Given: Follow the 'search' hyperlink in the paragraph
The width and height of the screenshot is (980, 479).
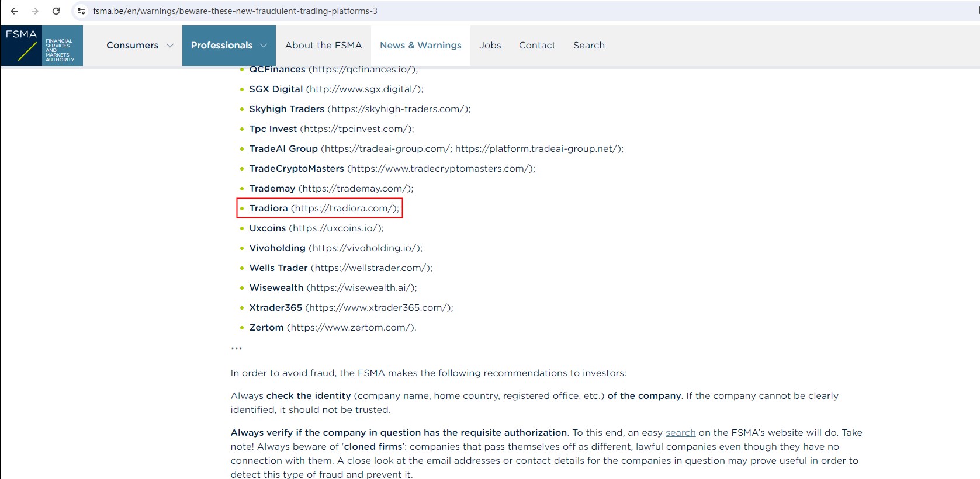Looking at the screenshot, I should 680,433.
